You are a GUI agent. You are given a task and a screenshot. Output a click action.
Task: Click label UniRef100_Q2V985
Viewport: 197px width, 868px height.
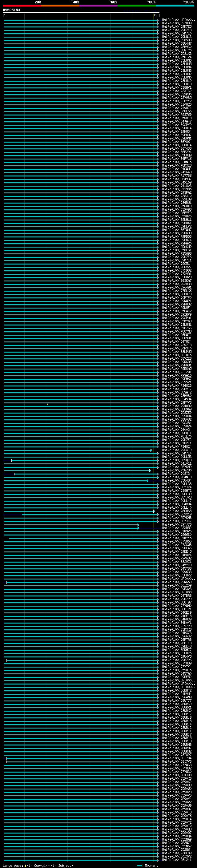click(177, 98)
